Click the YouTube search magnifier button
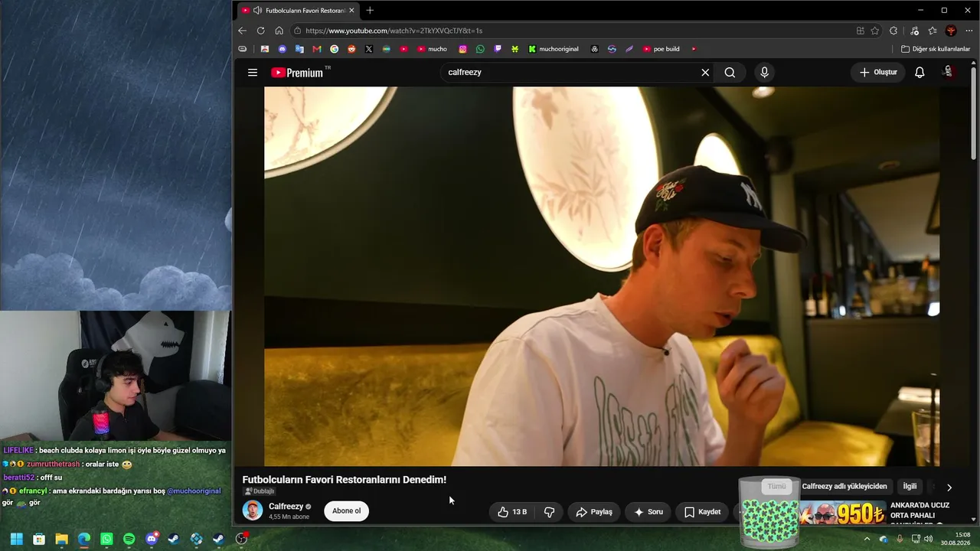This screenshot has width=980, height=551. (730, 73)
